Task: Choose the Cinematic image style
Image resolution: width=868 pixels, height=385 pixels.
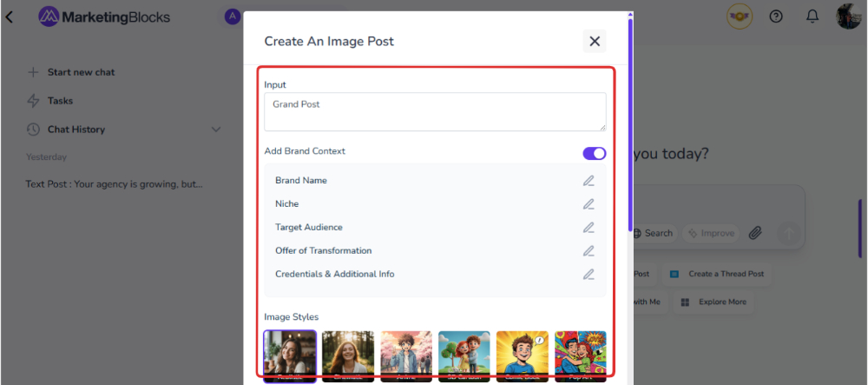Action: [x=348, y=355]
